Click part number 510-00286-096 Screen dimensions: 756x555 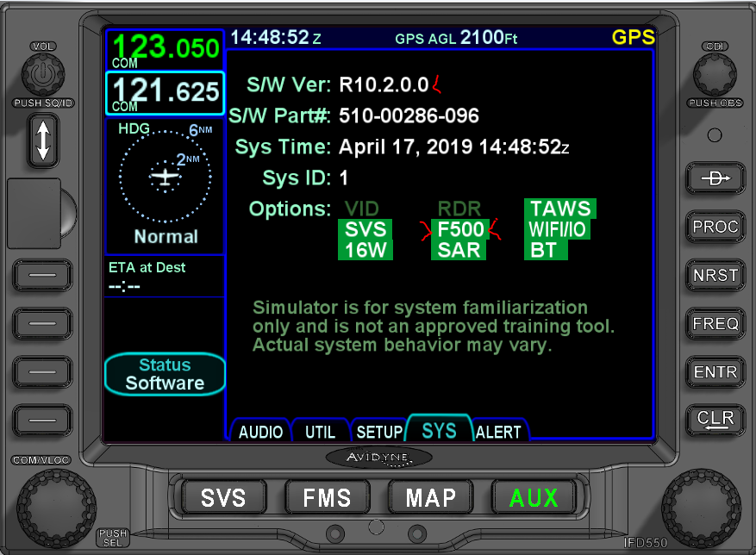pos(409,115)
